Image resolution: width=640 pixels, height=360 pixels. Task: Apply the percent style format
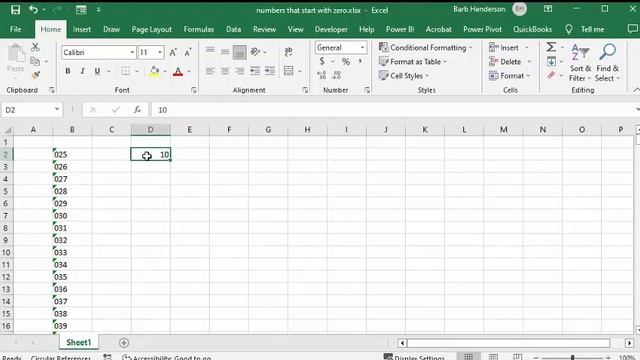click(346, 62)
